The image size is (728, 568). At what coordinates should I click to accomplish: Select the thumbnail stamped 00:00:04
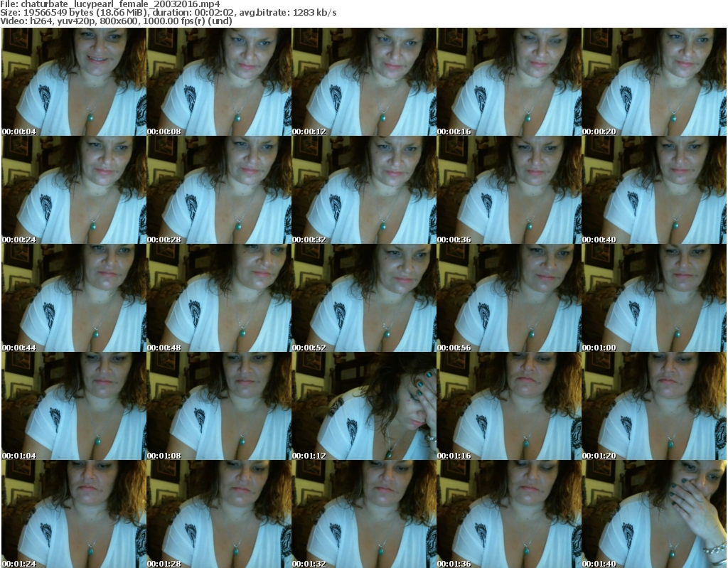click(x=74, y=82)
